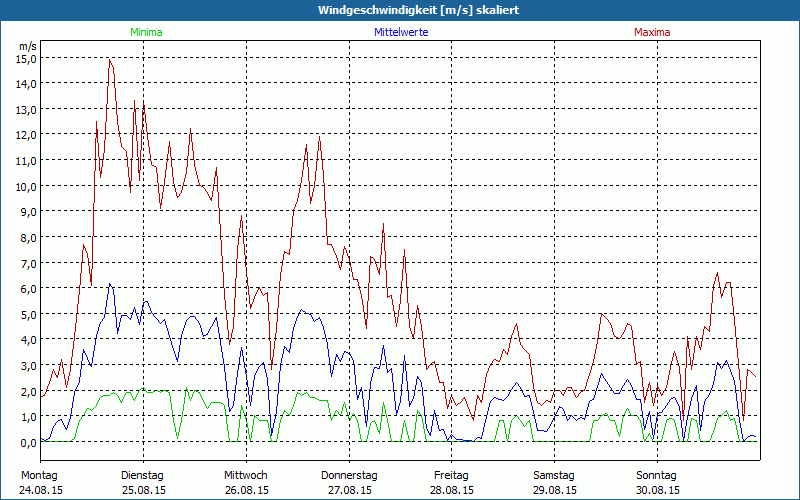Click the '0,0' y-axis value
Viewport: 800px width, 500px height.
click(x=29, y=443)
